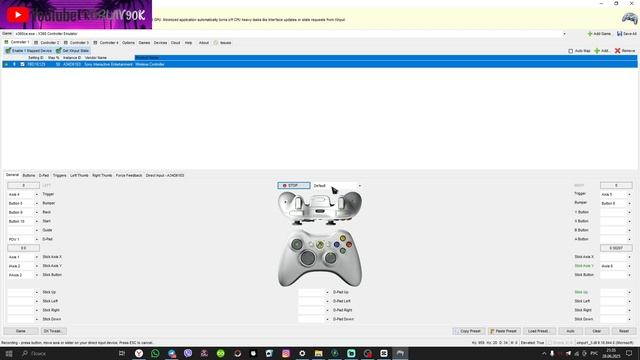Click the left thumbstick on controller image
The width and height of the screenshot is (640, 360).
pos(297,245)
